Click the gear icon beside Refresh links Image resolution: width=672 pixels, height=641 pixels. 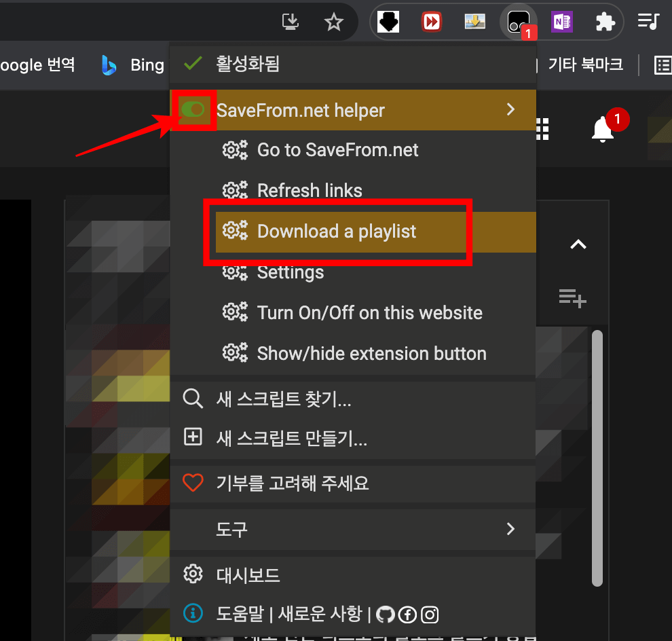[235, 190]
